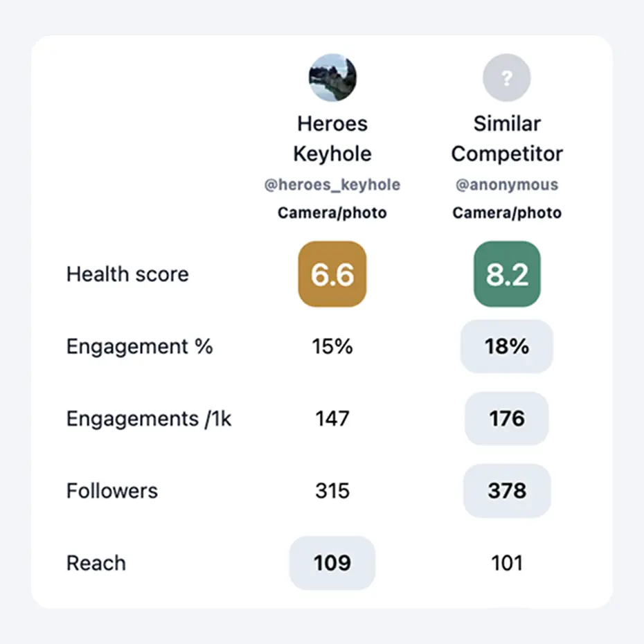Click the Health score row label
This screenshot has width=644, height=644.
(127, 274)
